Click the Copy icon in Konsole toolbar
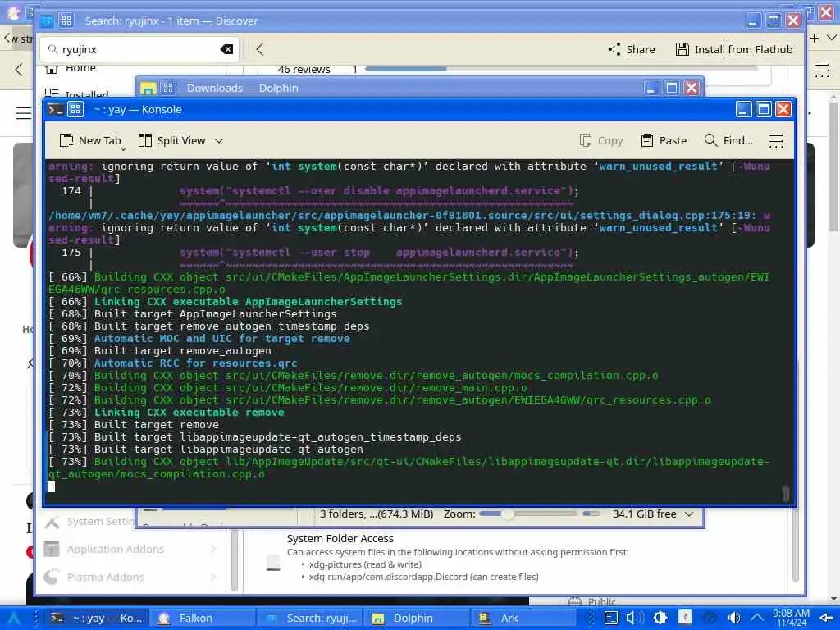This screenshot has height=630, width=840. pos(586,140)
